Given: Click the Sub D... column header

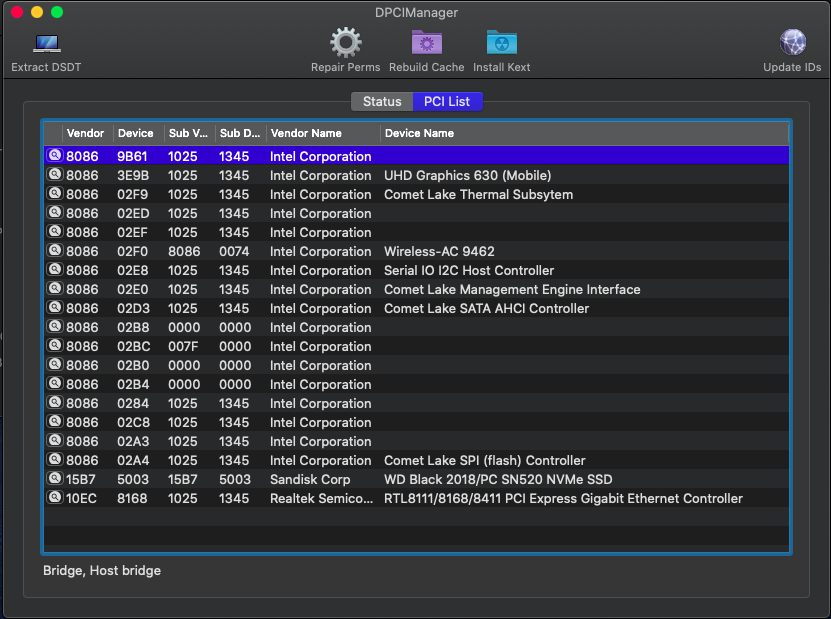Looking at the screenshot, I should (240, 134).
